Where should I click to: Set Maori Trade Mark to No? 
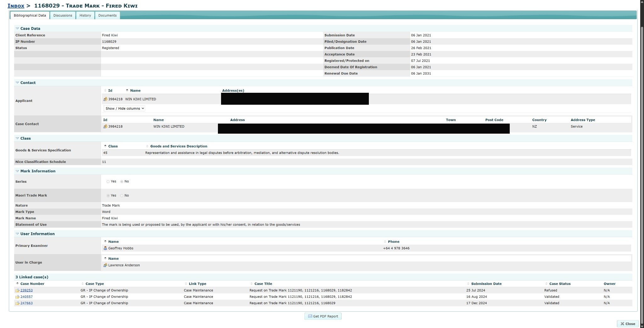coord(122,195)
